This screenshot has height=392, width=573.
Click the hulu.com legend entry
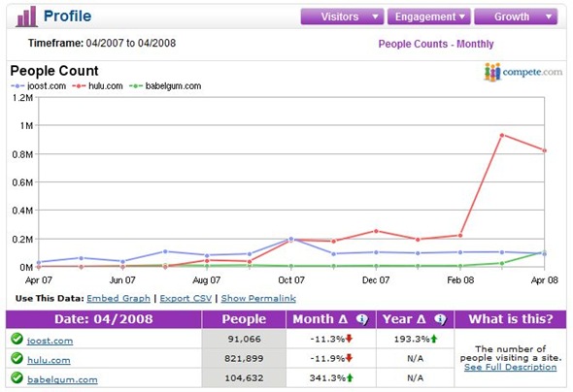coord(97,86)
